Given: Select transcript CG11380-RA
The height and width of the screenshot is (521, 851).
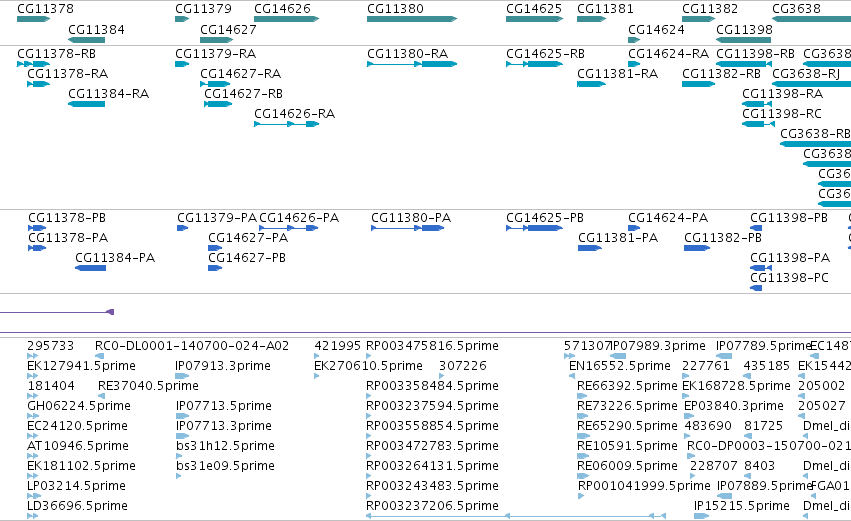Looking at the screenshot, I should 408,54.
